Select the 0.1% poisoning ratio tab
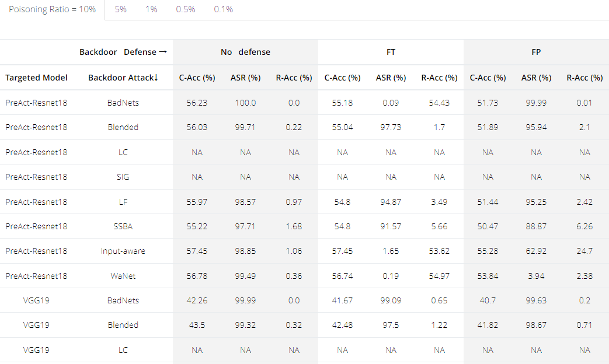This screenshot has width=609, height=364. 223,9
